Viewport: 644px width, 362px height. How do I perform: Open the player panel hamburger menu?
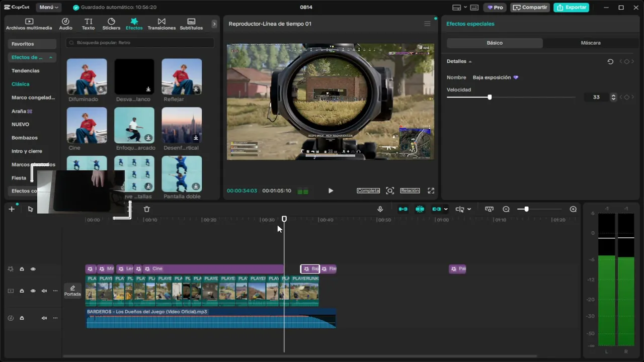[427, 24]
